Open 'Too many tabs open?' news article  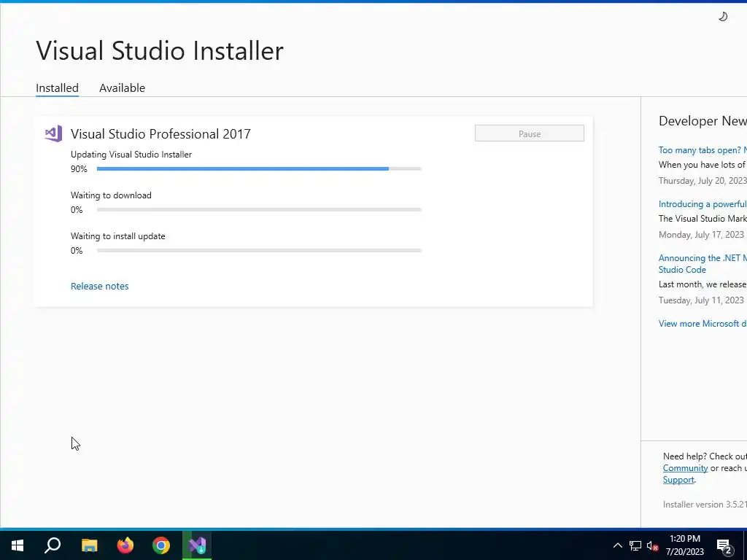(703, 150)
